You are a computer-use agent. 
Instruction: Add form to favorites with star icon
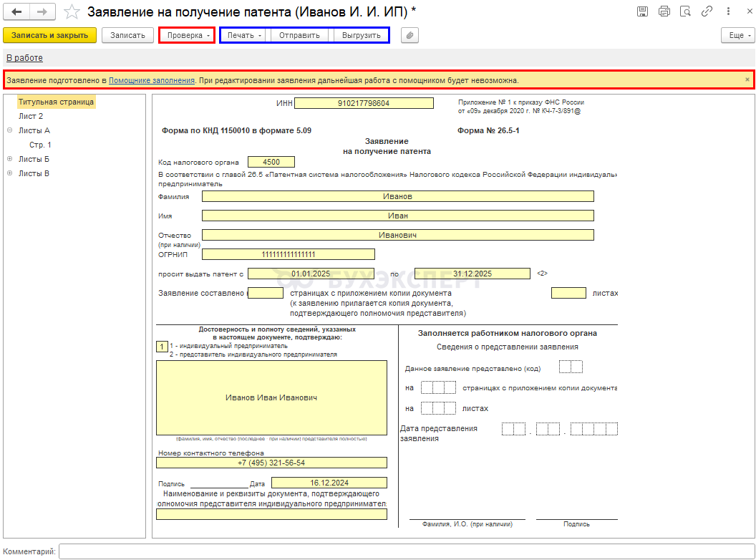(x=72, y=12)
